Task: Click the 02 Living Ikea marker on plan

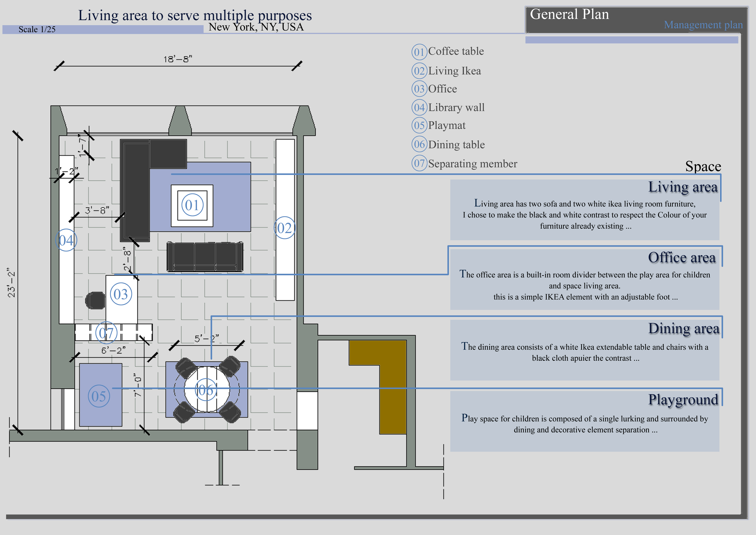Action: [285, 228]
